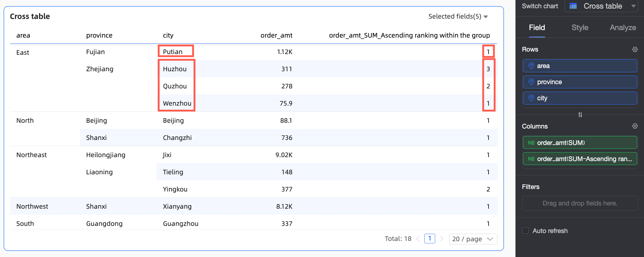Click the Cross table chart type icon
The height and width of the screenshot is (257, 644).
(x=573, y=6)
